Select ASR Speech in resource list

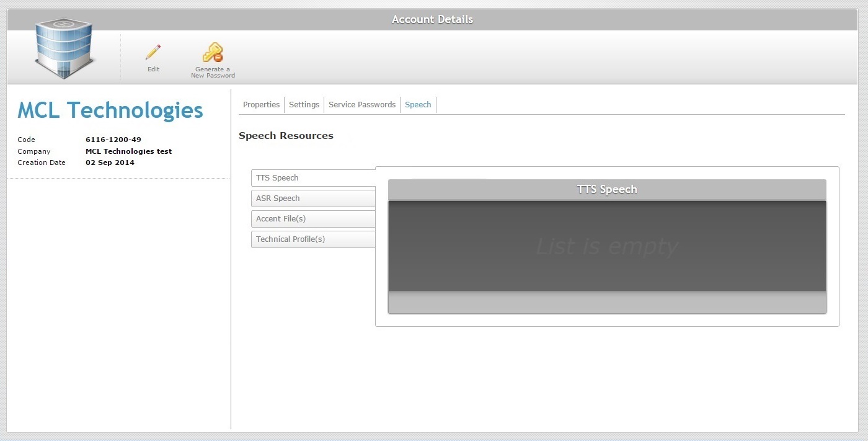click(313, 198)
